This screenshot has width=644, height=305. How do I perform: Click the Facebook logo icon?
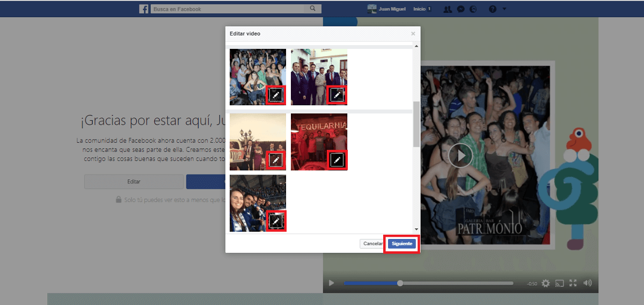[144, 9]
